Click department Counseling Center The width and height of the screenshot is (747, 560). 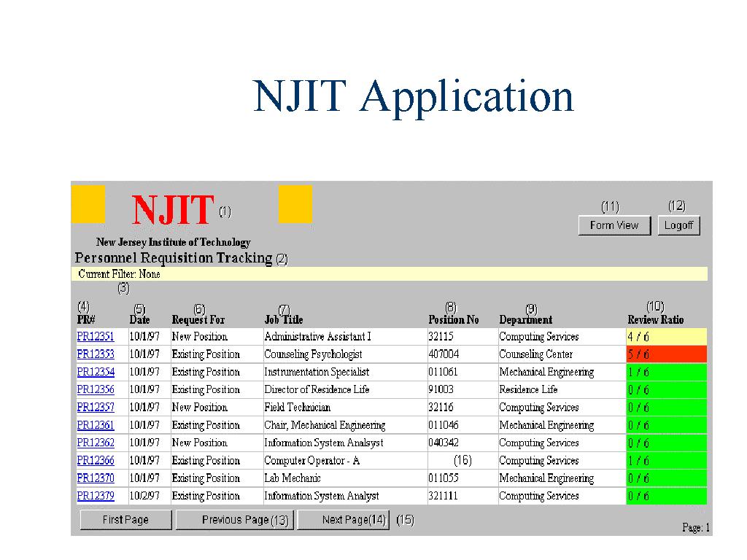coord(536,354)
